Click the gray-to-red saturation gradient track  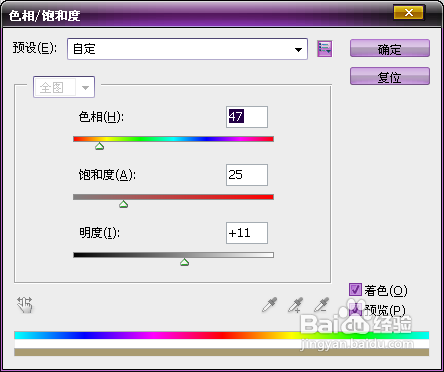pyautogui.click(x=173, y=197)
